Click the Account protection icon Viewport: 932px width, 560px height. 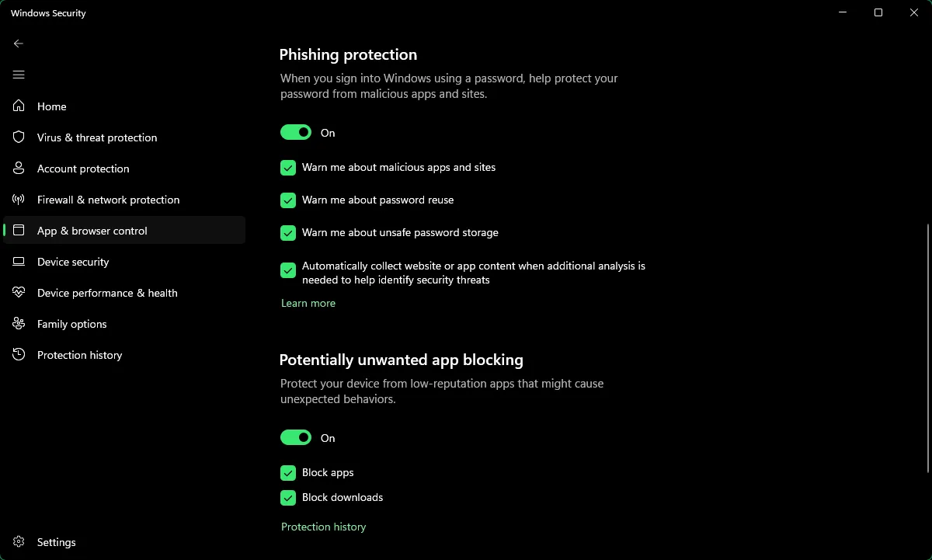pyautogui.click(x=18, y=169)
